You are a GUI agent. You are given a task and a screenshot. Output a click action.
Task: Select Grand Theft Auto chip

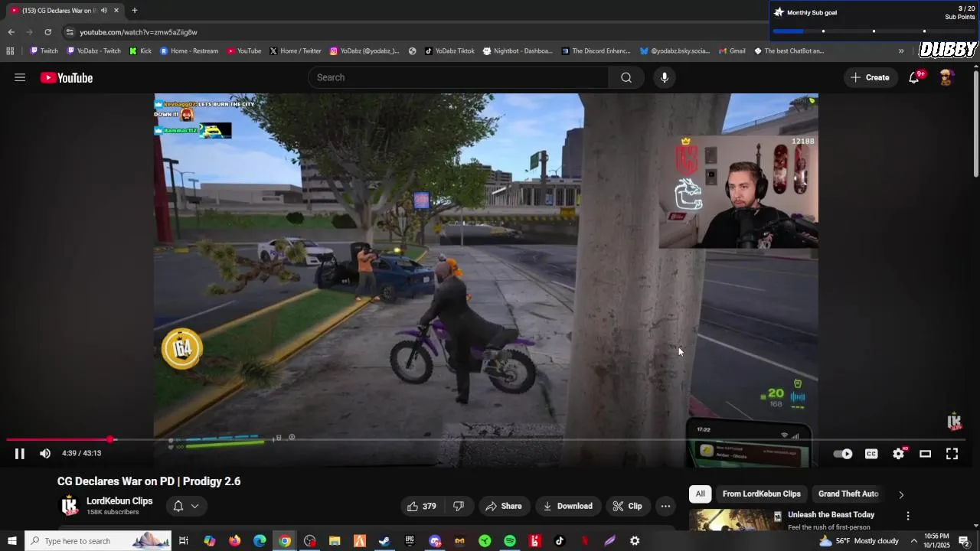[x=848, y=494]
